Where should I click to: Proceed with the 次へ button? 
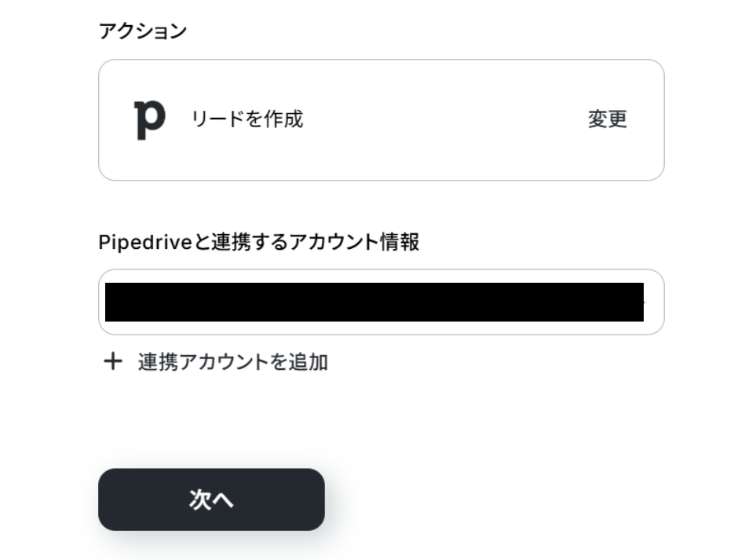click(x=211, y=500)
